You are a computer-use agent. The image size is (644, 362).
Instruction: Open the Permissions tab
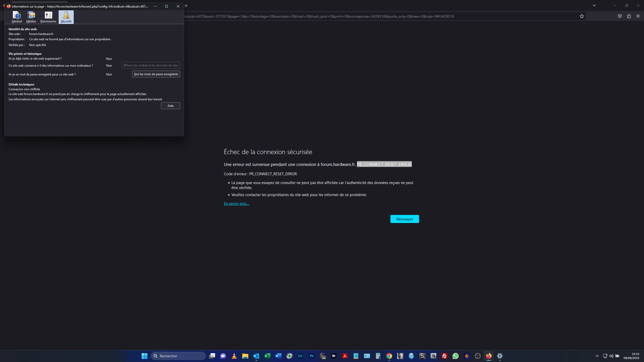[48, 17]
